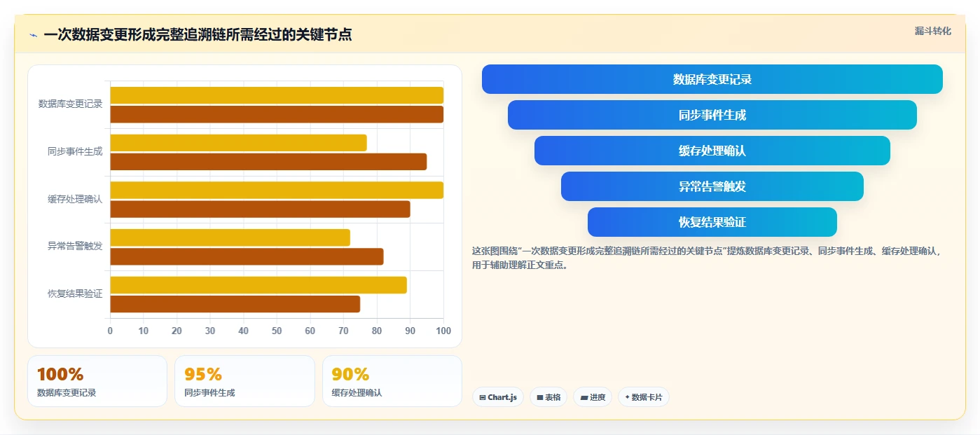Click the brown bar for 恢复结果验证
The height and width of the screenshot is (435, 980).
click(235, 304)
